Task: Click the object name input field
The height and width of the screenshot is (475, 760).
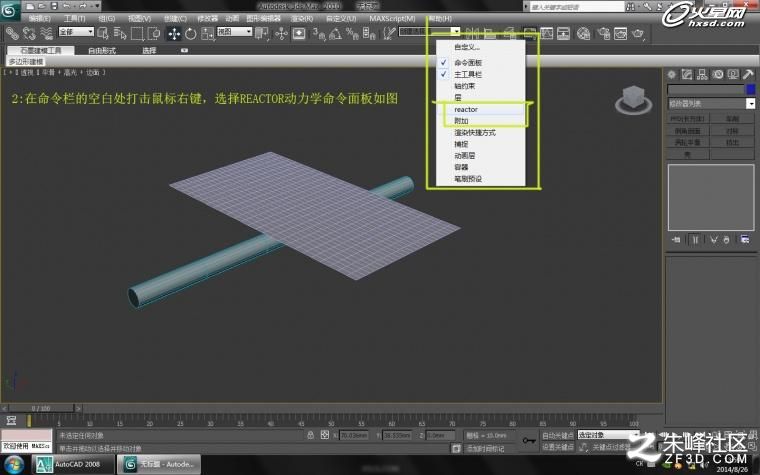Action: [x=706, y=89]
